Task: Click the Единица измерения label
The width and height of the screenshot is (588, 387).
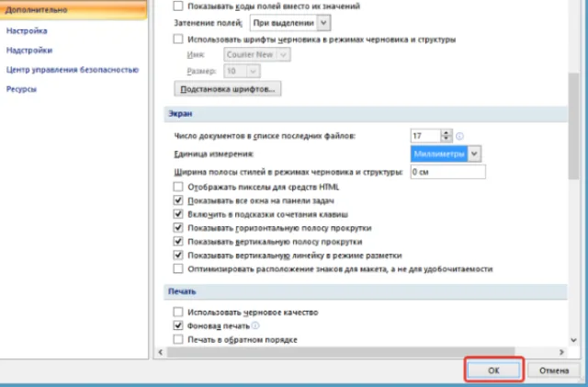Action: [x=214, y=154]
